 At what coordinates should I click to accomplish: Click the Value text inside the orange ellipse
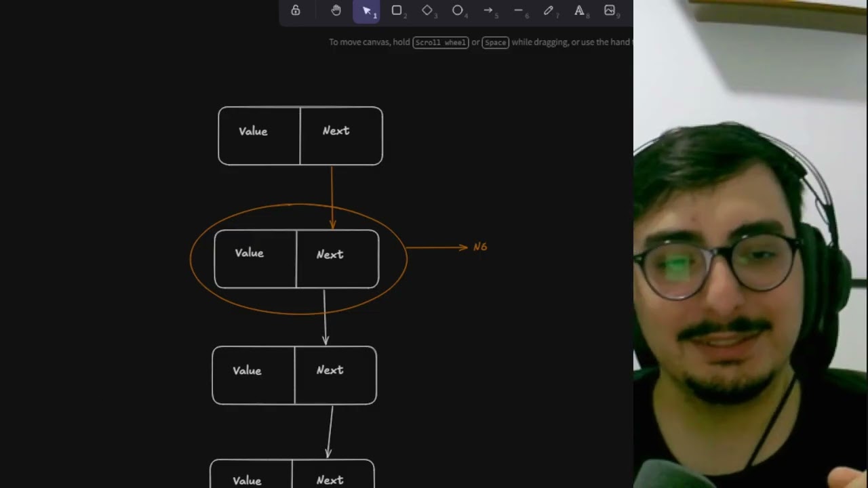[x=249, y=253]
